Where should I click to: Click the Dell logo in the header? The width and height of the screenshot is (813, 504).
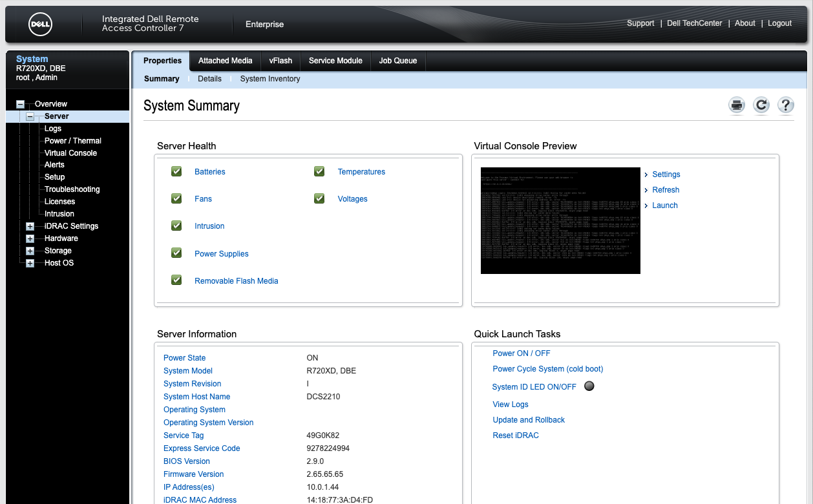41,24
